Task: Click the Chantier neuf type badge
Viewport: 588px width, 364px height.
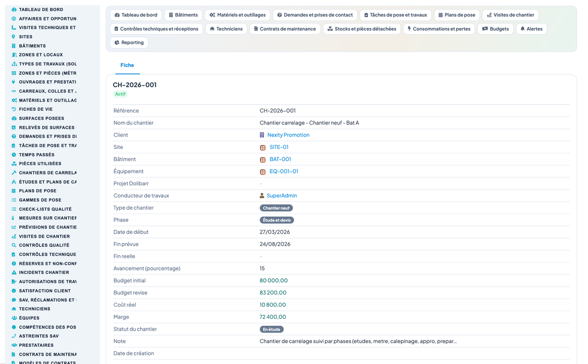Action: pos(276,208)
